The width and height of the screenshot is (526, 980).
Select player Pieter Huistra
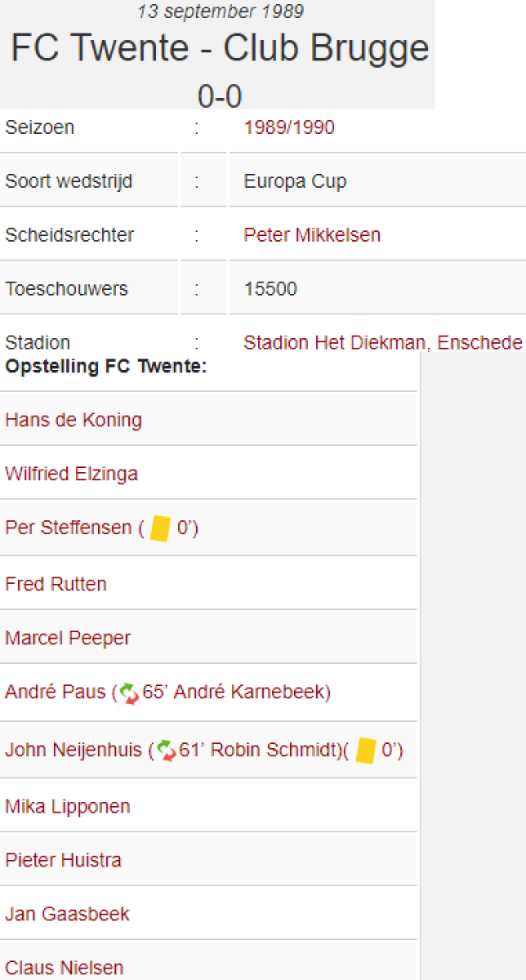[x=63, y=860]
